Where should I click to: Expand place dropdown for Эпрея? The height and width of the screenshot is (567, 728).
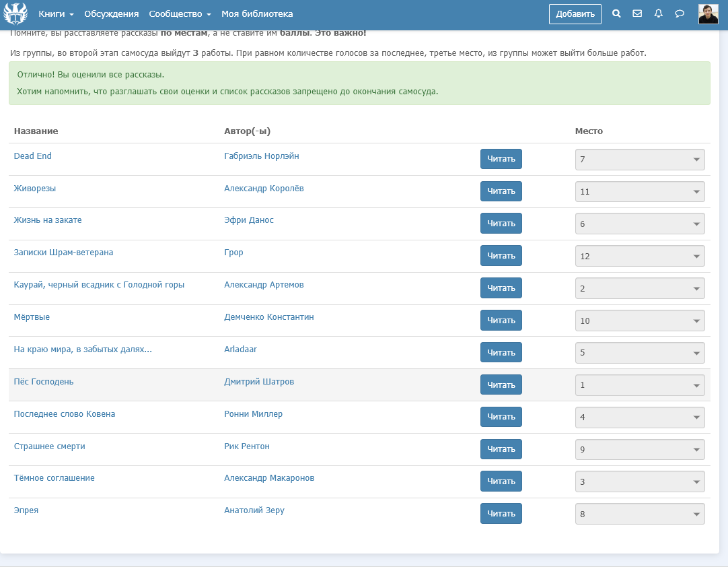point(640,514)
